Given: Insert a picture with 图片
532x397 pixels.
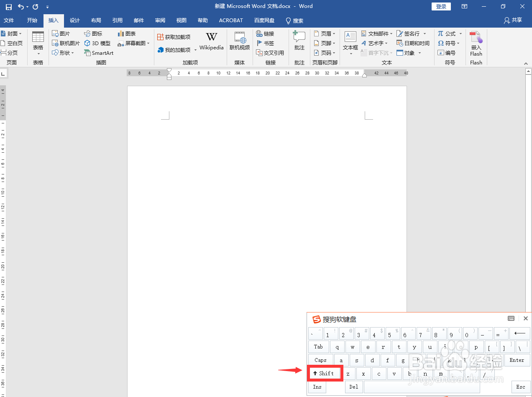Looking at the screenshot, I should tap(61, 33).
